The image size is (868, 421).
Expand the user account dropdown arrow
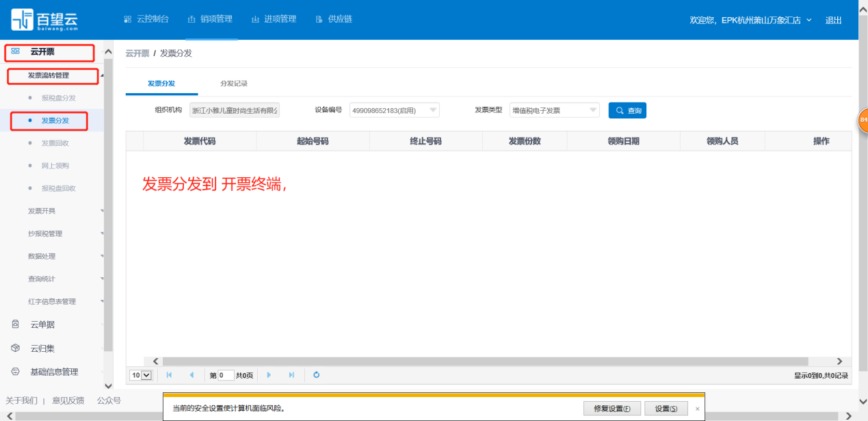tap(809, 20)
